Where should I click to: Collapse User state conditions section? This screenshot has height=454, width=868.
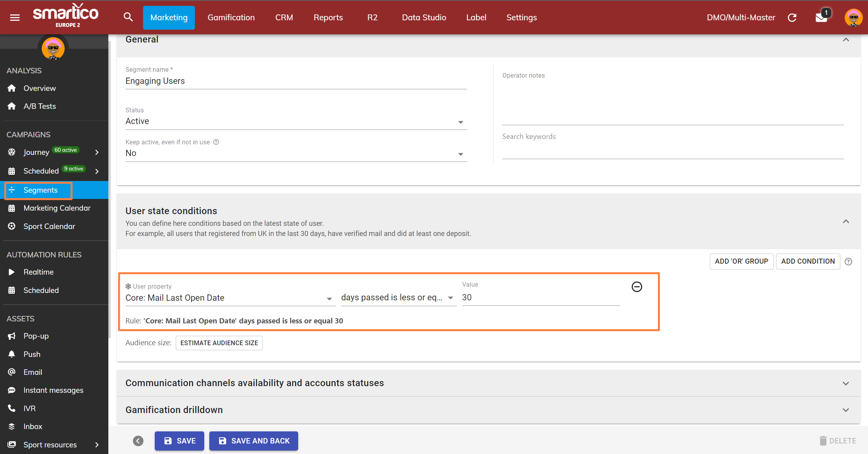tap(845, 222)
